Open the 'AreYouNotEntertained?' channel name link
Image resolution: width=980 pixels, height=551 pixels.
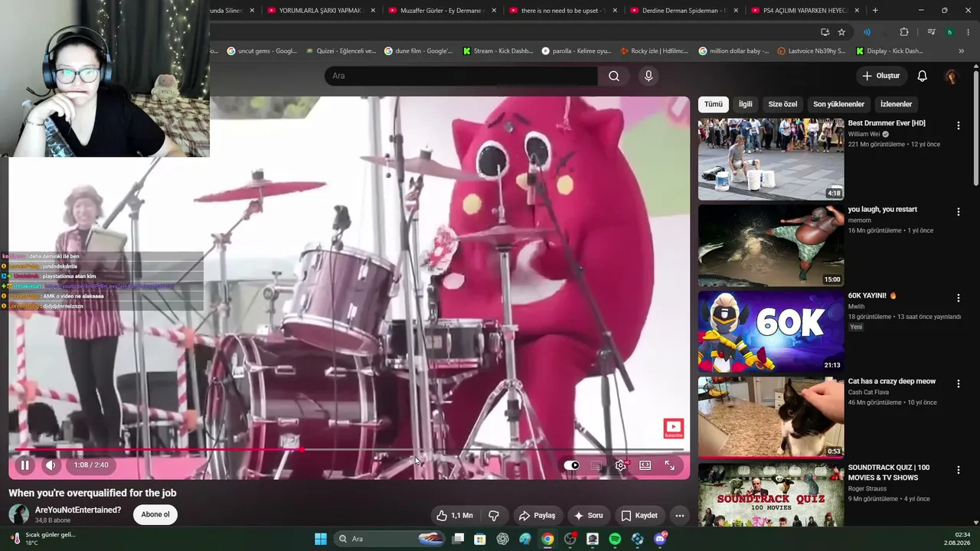pos(78,510)
